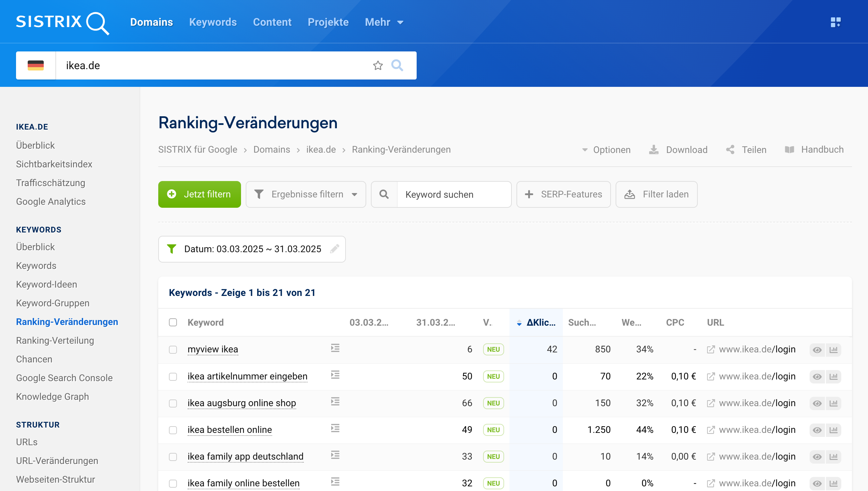
Task: Click the German flag country selector
Action: tap(36, 65)
